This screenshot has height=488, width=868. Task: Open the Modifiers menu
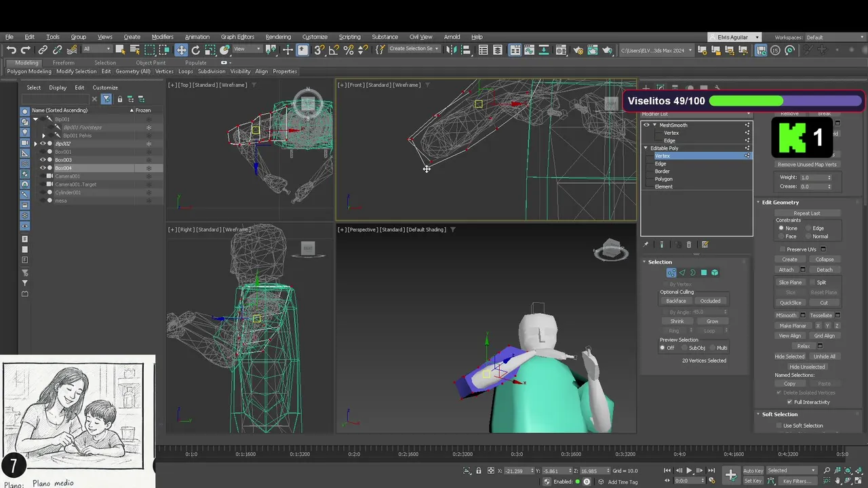pyautogui.click(x=162, y=37)
